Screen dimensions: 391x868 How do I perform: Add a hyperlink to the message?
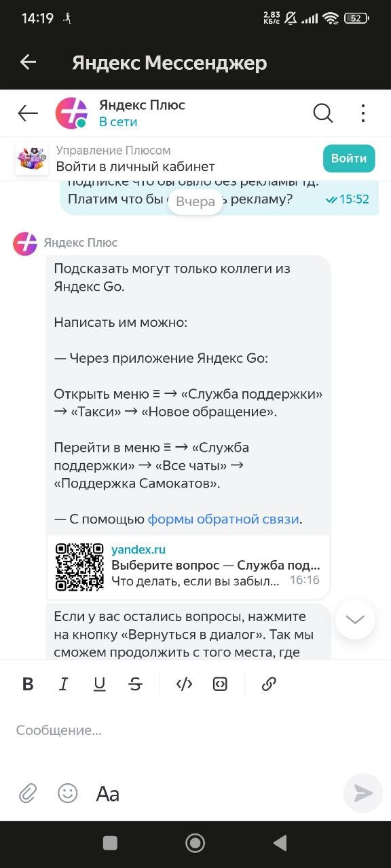click(x=269, y=684)
